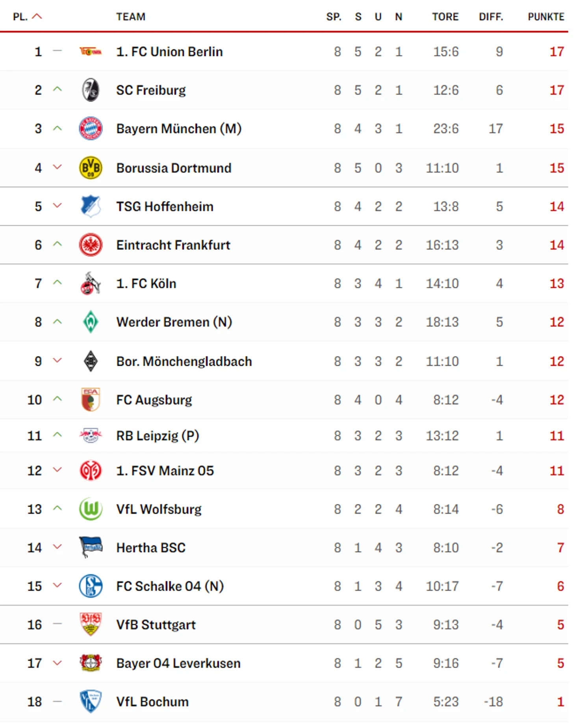Image resolution: width=575 pixels, height=728 pixels.
Task: Click the Hertha BSC flag logo
Action: (91, 547)
